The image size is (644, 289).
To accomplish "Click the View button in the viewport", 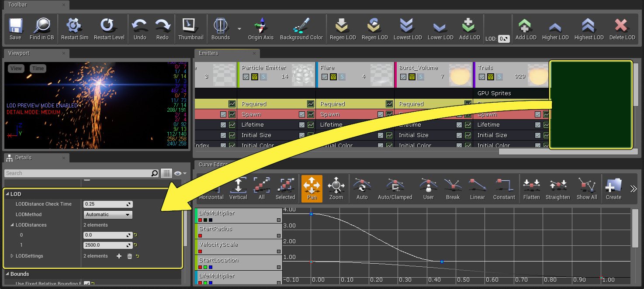I will click(16, 69).
